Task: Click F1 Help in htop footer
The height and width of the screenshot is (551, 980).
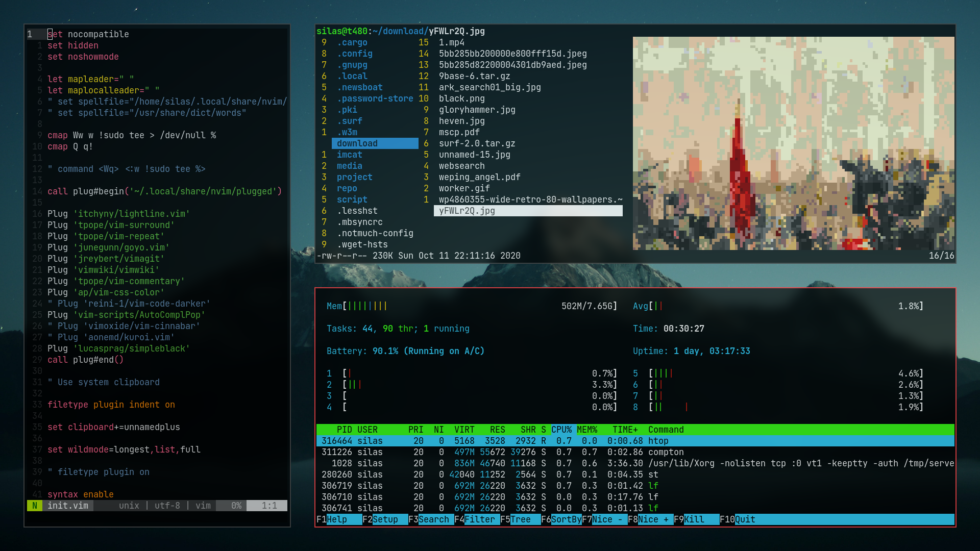Action: 336,519
